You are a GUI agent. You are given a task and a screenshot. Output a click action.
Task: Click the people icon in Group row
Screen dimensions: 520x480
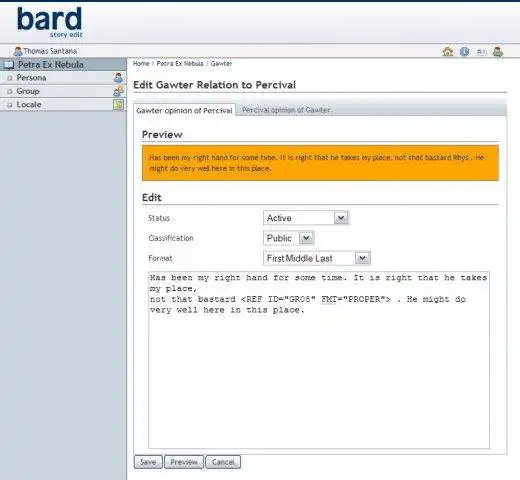coord(118,91)
